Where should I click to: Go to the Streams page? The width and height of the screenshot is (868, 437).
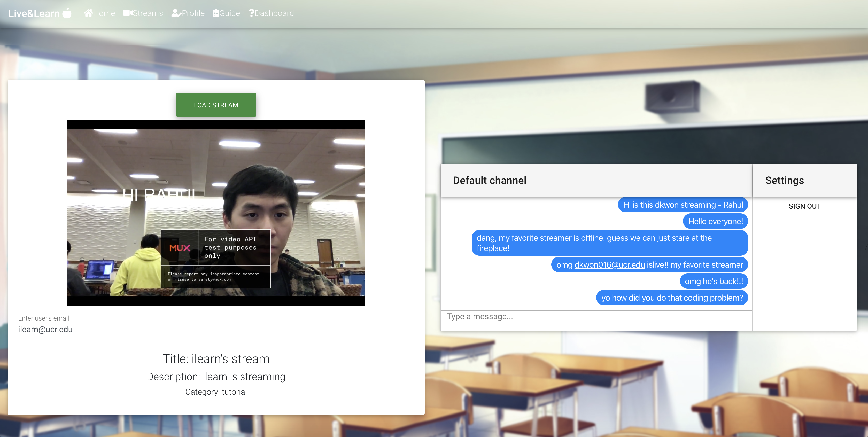coord(148,13)
